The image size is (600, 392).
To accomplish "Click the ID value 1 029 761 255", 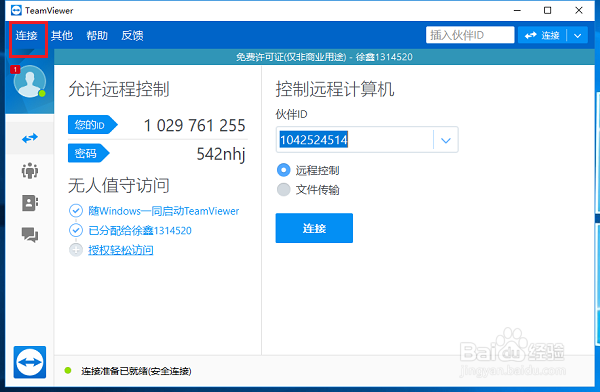I will 194,125.
